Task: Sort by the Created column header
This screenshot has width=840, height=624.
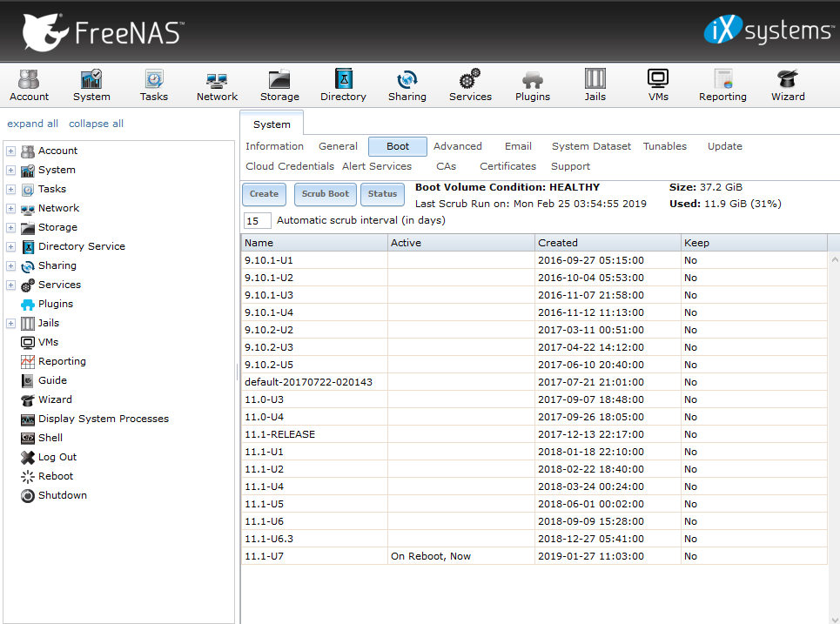Action: [x=608, y=243]
